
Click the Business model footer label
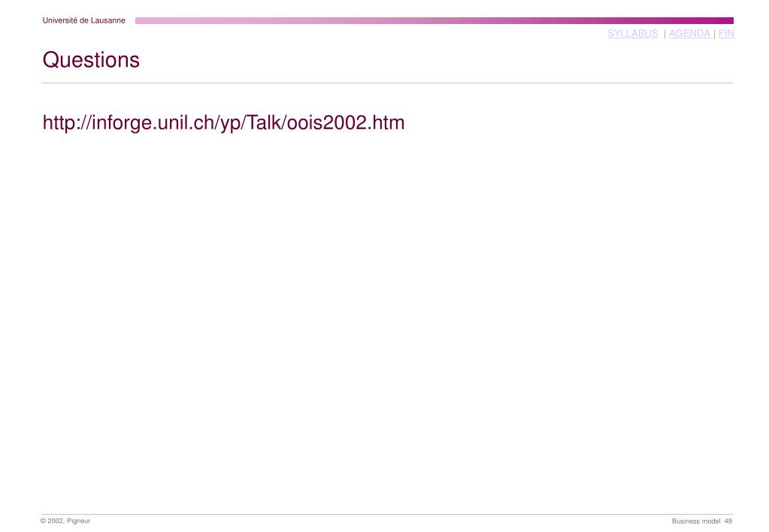(696, 521)
